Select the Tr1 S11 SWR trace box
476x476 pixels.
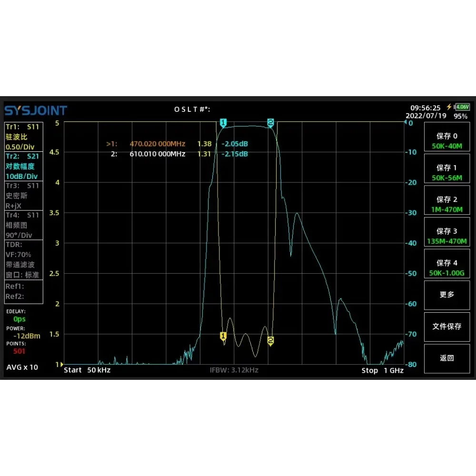24,137
